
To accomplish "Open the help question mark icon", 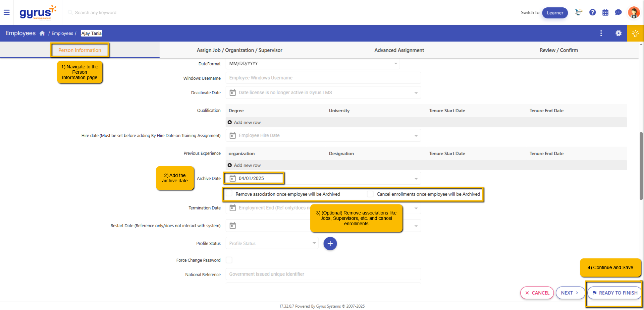I will [x=592, y=12].
